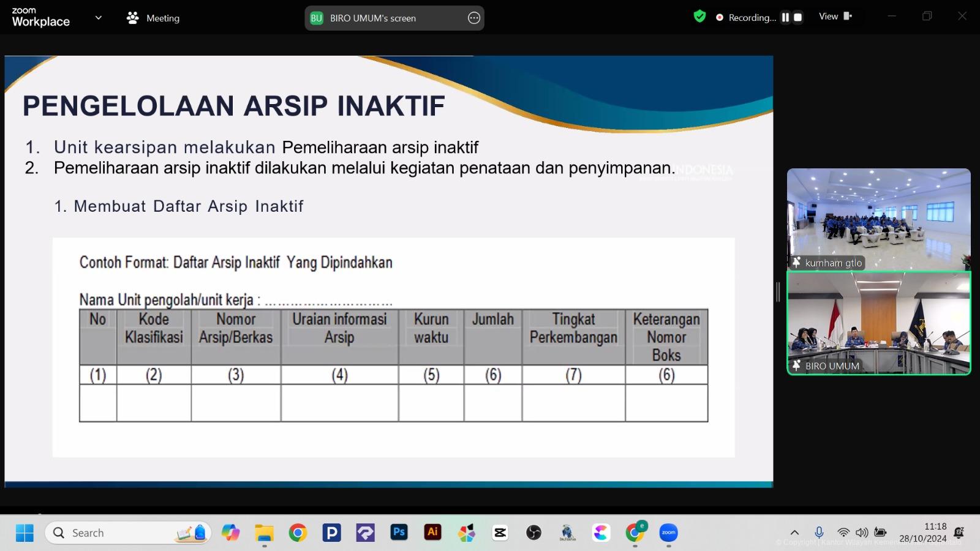The width and height of the screenshot is (980, 551).
Task: Click the battery status tray icon
Action: 880,533
